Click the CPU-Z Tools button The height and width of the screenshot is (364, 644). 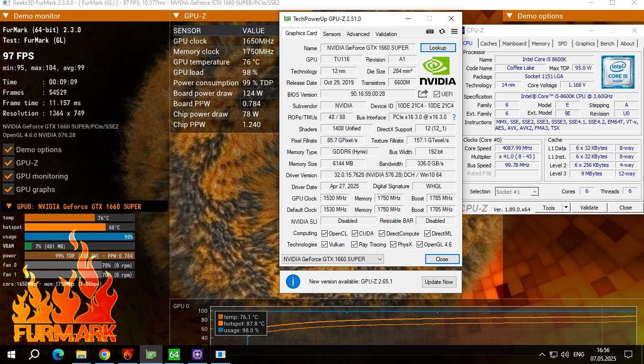[549, 208]
